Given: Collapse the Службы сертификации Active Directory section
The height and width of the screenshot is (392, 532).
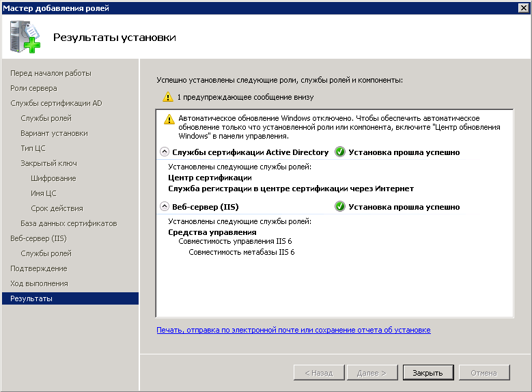Looking at the screenshot, I should point(164,152).
